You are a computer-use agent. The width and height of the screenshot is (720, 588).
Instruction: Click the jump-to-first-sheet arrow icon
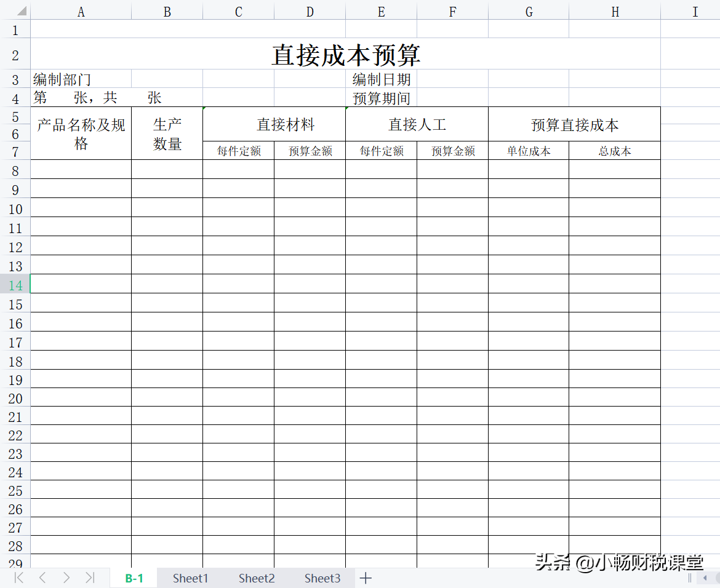(18, 578)
